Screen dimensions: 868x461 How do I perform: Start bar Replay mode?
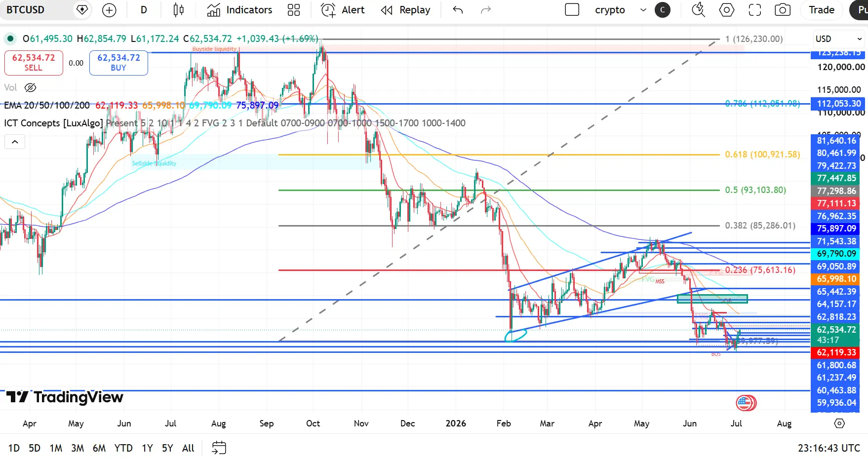click(406, 10)
